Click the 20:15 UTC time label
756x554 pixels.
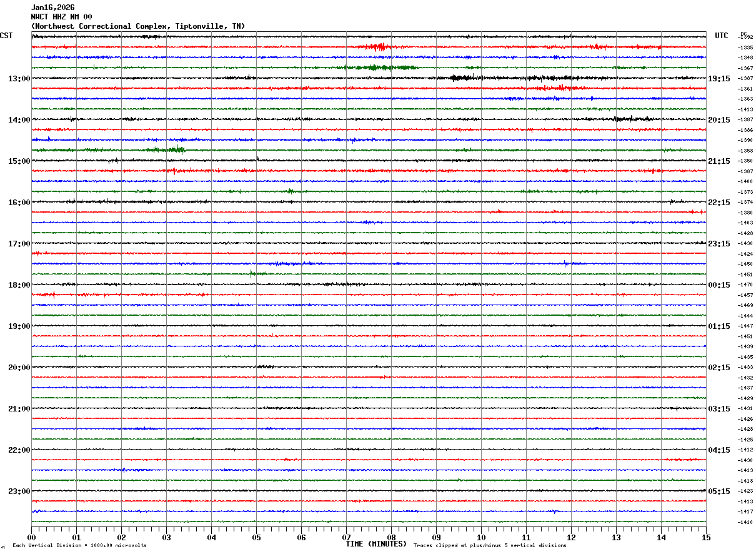[x=719, y=120]
